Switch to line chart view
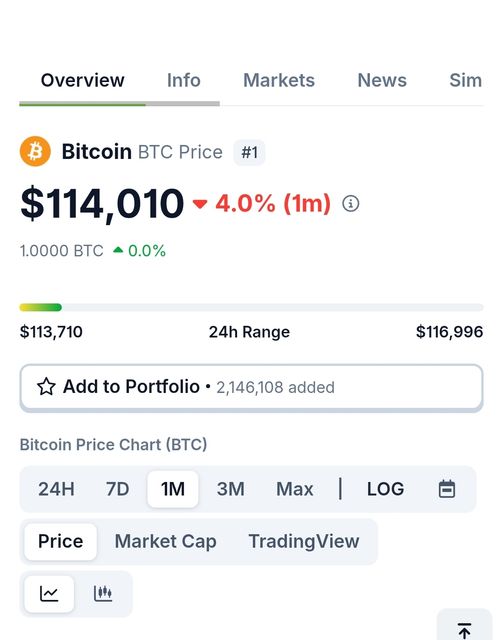Screen dimensions: 503x640 click(49, 593)
